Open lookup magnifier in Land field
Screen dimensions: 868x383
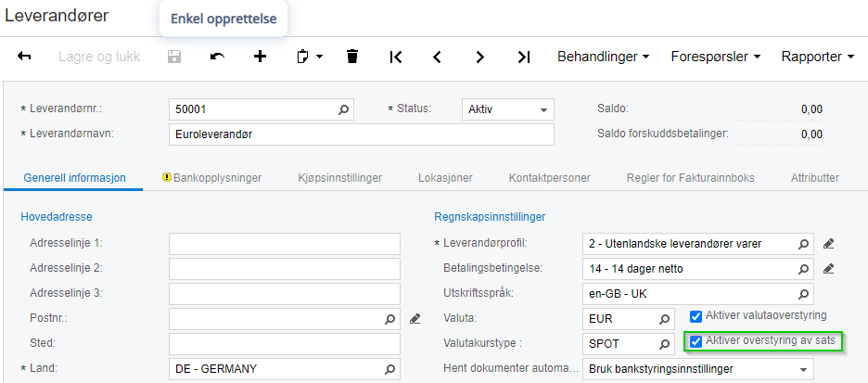tap(389, 368)
